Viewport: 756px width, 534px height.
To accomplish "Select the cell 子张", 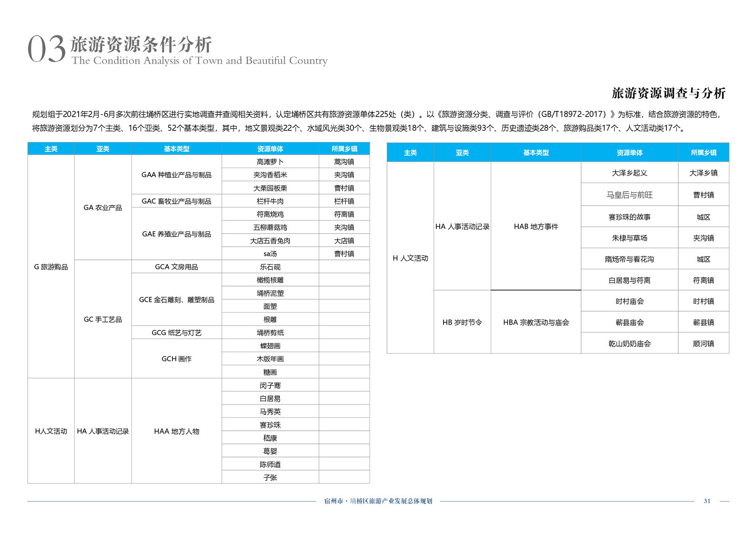I will (x=270, y=477).
